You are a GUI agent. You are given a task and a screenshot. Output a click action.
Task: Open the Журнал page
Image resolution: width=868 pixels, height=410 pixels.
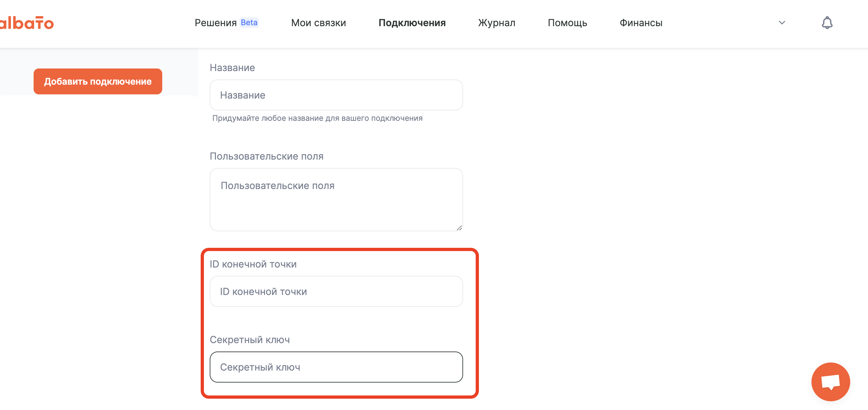click(x=496, y=23)
